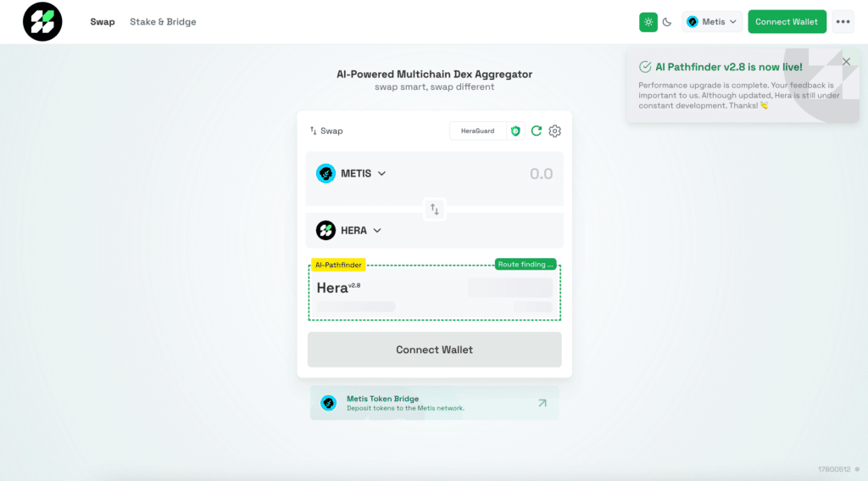
Task: Click 'AI Pathfinder v2.8 is now live!' heading
Action: 728,67
